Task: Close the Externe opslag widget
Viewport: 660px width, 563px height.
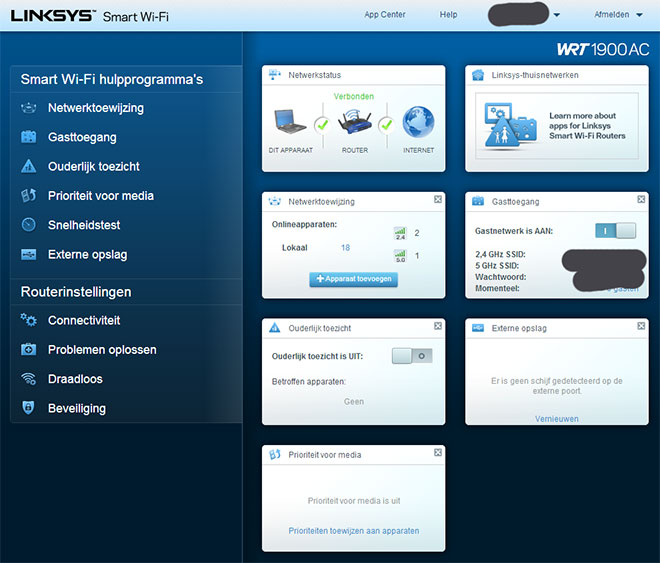Action: pos(641,326)
